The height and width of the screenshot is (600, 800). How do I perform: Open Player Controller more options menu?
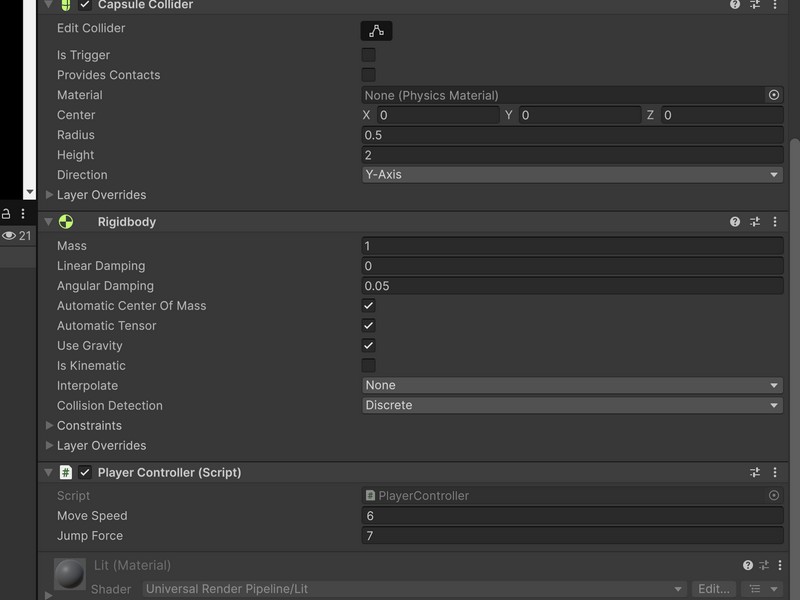[x=775, y=472]
